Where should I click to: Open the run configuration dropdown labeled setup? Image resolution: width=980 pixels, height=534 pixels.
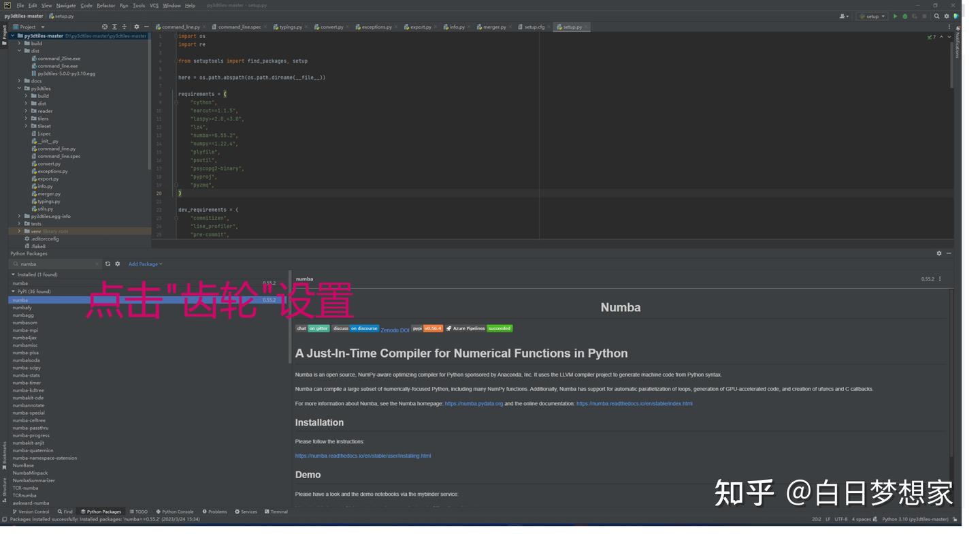coord(872,16)
